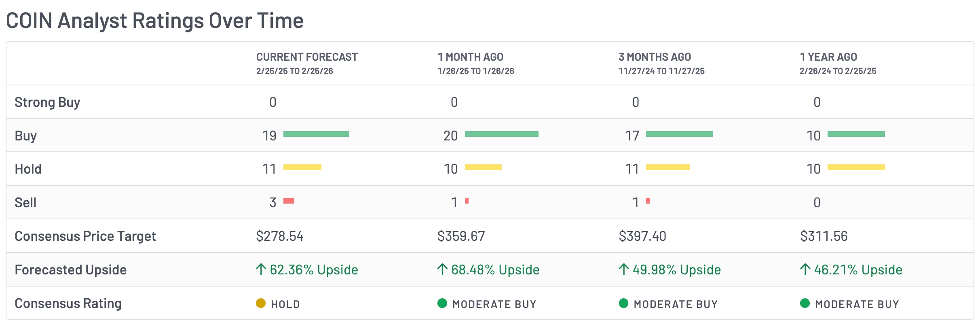The height and width of the screenshot is (325, 980).
Task: Click green dot in 3 Months Ago Consensus Rating
Action: pos(624,303)
